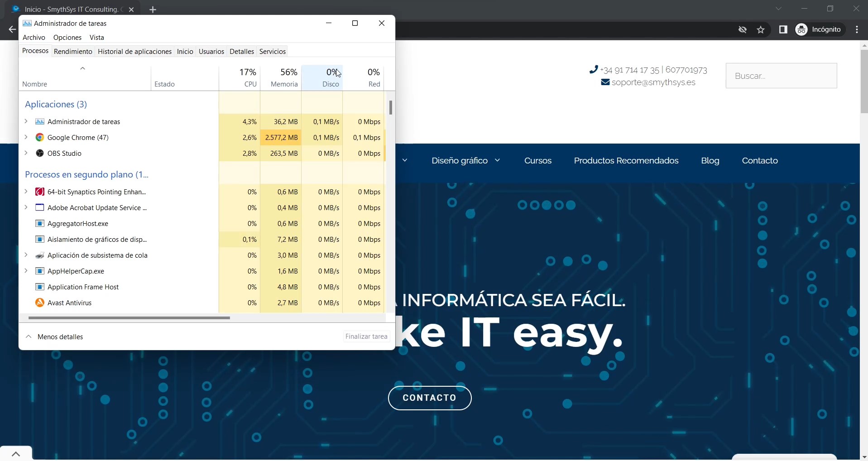Viewport: 868px width, 461px height.
Task: Click the Estado column header
Action: [185, 78]
